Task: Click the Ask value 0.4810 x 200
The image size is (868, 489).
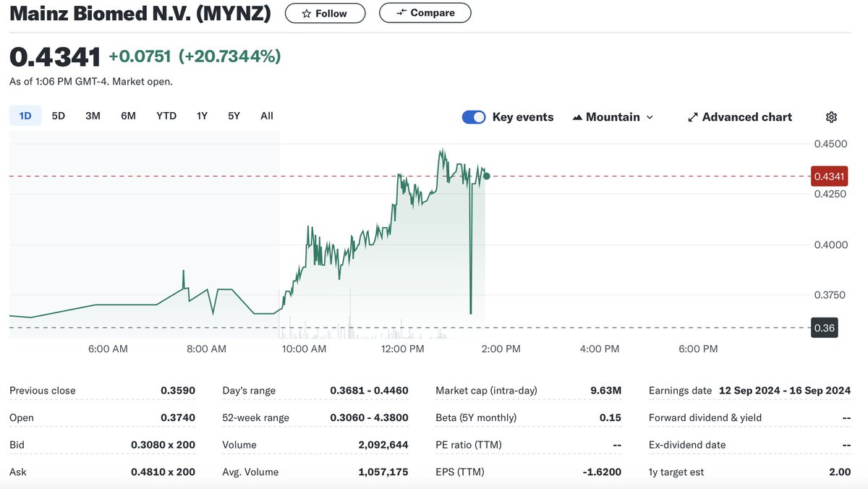Action: (x=163, y=472)
